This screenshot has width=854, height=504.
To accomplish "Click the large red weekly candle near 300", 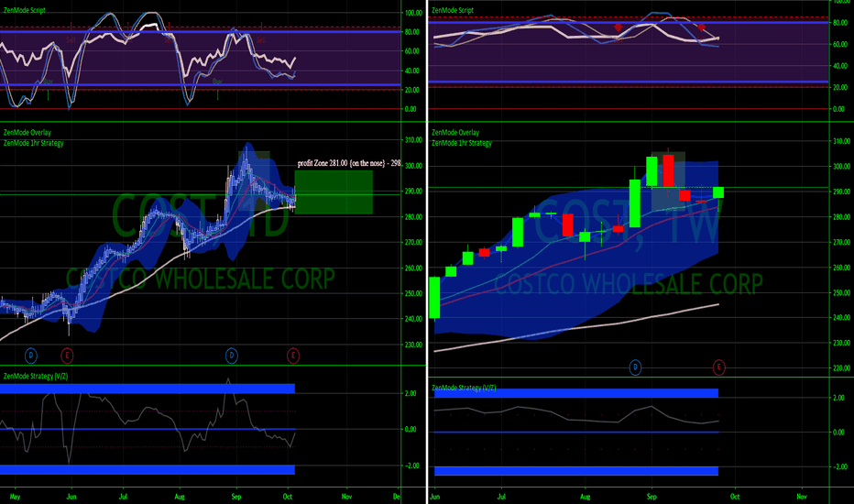I will pyautogui.click(x=668, y=170).
